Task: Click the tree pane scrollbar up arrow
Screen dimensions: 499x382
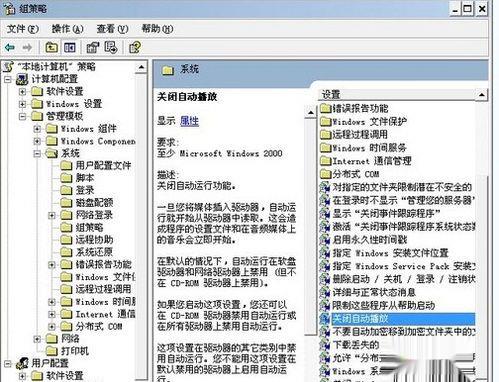Action: (x=141, y=67)
